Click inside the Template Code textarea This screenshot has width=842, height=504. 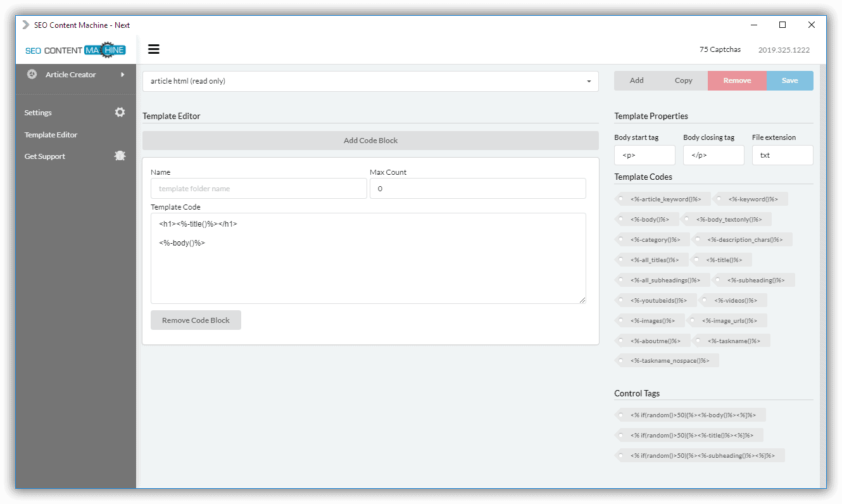(368, 258)
